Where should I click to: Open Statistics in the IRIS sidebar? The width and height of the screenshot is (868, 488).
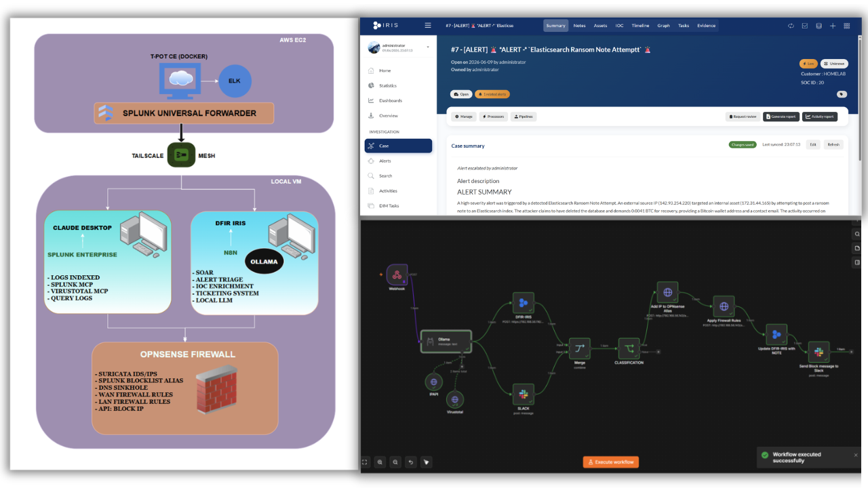(x=398, y=85)
